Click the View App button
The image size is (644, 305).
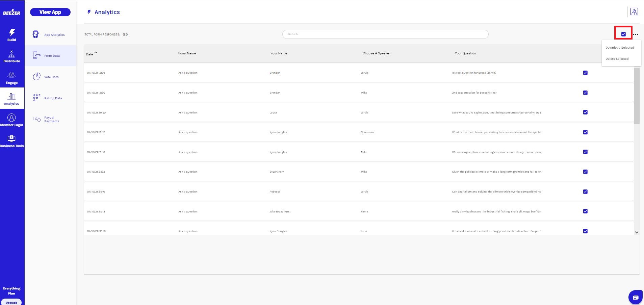[50, 12]
